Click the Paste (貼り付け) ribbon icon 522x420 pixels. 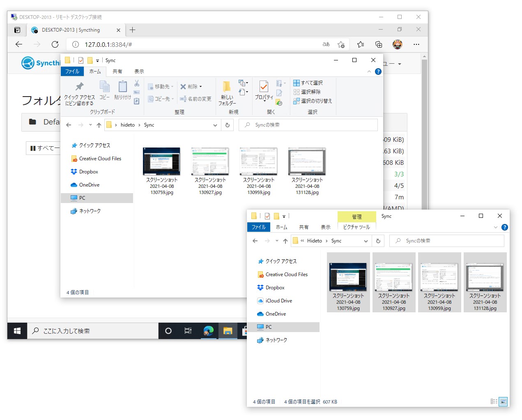pos(122,90)
